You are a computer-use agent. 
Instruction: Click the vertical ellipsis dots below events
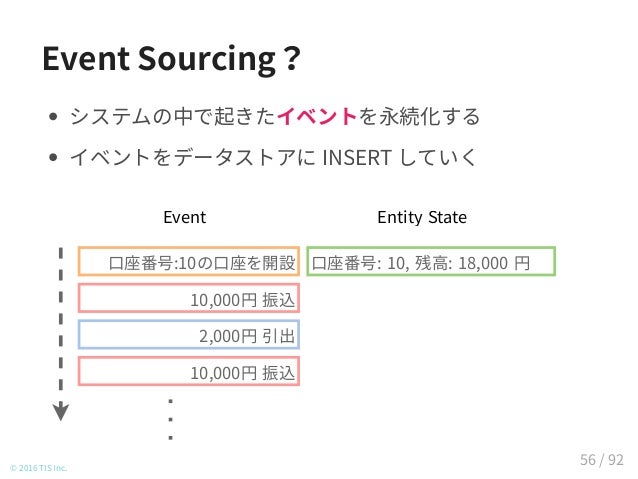tap(170, 420)
